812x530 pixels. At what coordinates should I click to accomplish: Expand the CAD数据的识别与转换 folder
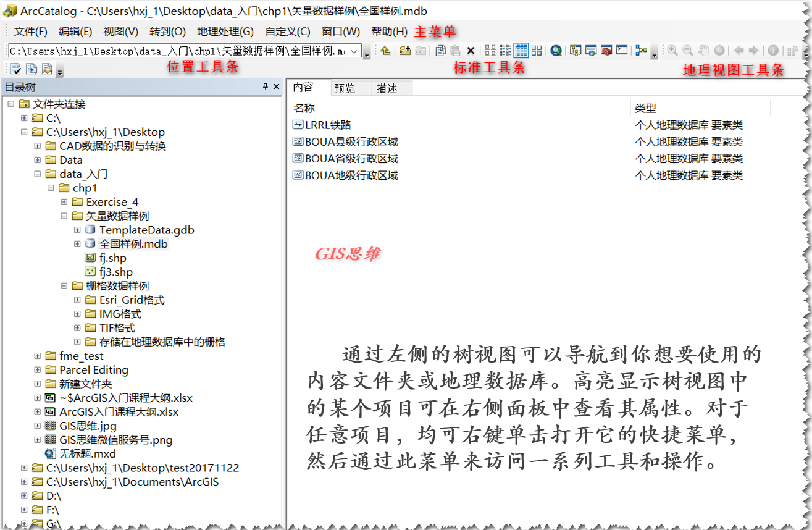point(38,146)
